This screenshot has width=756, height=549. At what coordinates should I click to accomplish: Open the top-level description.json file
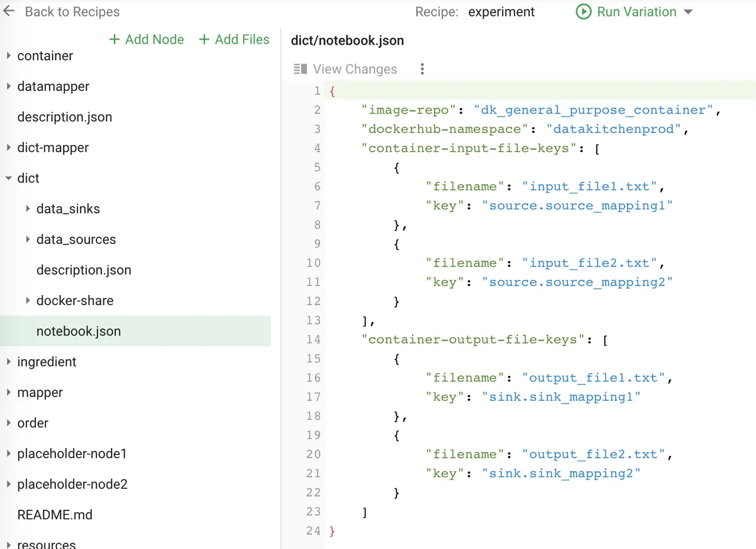point(64,117)
